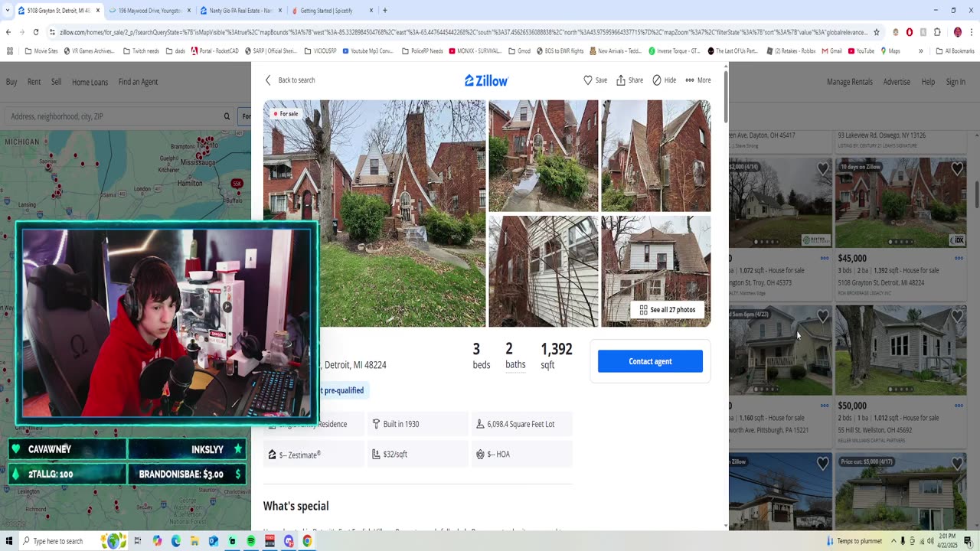The width and height of the screenshot is (980, 551).
Task: Expand hidden bookmarks chevron
Action: (x=920, y=51)
